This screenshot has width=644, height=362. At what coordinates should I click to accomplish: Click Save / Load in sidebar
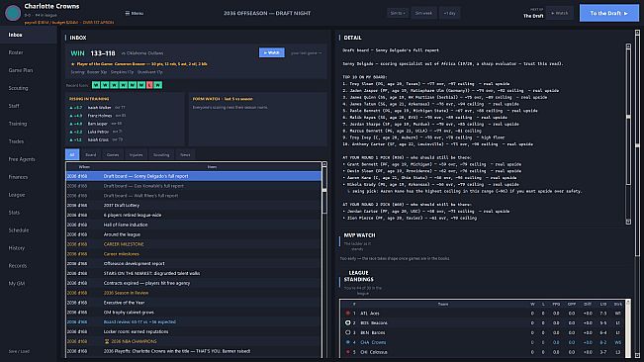19,351
